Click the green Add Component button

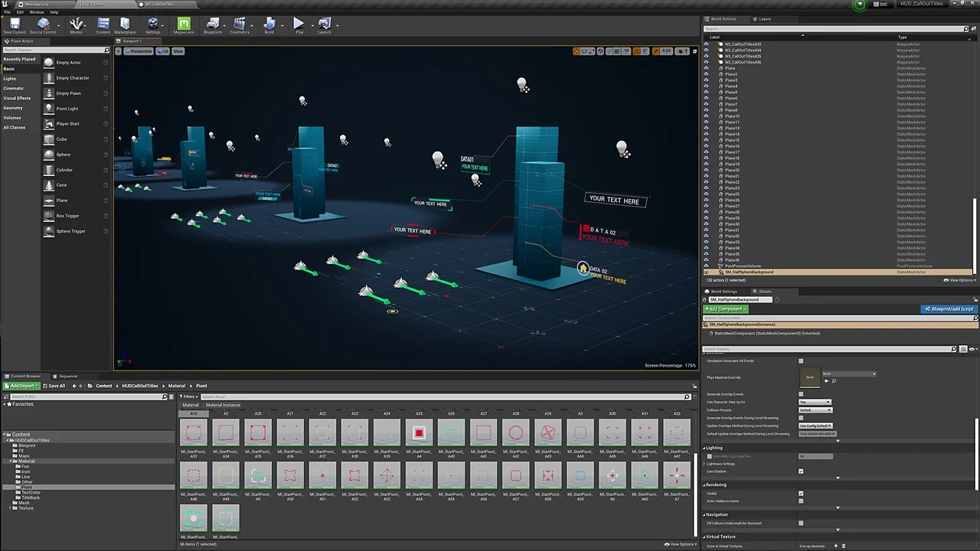tap(724, 309)
